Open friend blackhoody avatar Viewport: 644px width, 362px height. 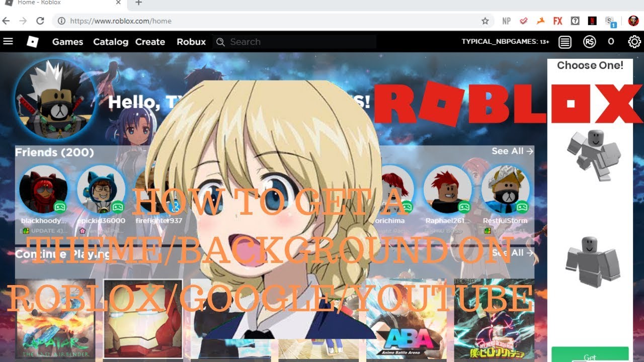[43, 190]
